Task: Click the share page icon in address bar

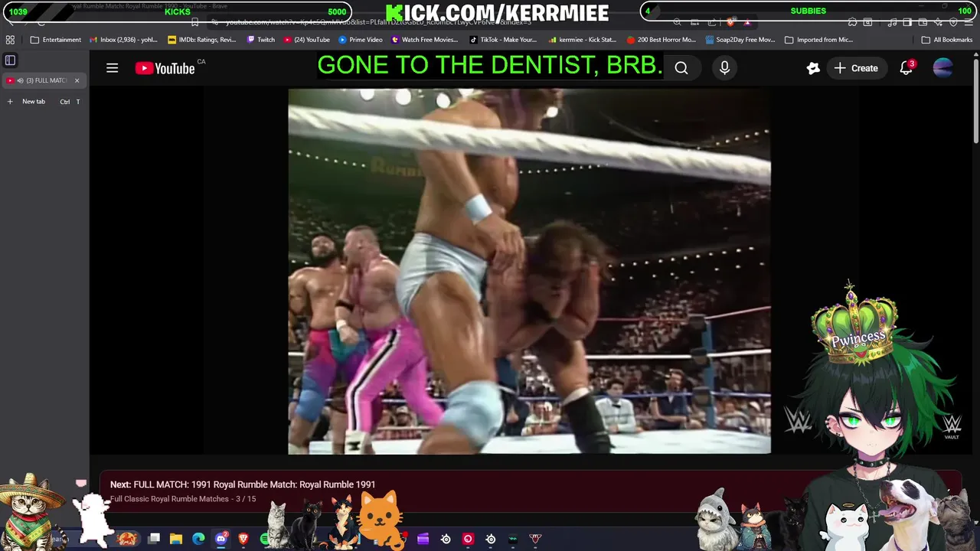Action: pyautogui.click(x=712, y=22)
